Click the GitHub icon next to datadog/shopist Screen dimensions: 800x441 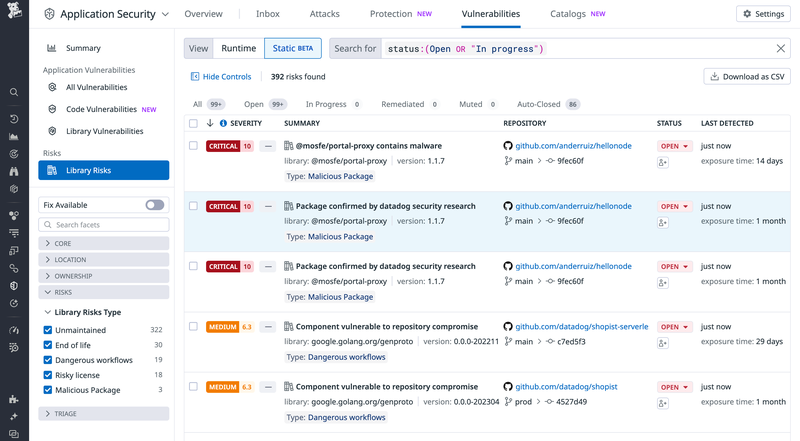click(508, 386)
